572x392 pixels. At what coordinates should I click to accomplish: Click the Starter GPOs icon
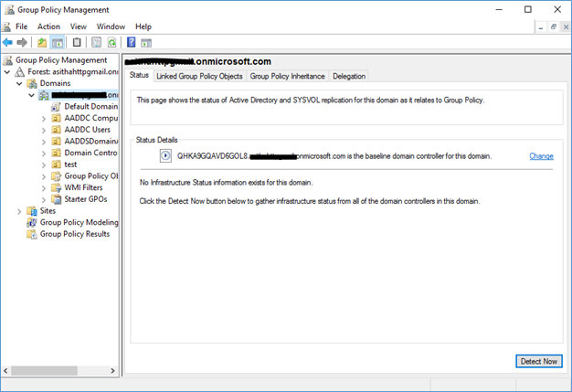point(56,199)
